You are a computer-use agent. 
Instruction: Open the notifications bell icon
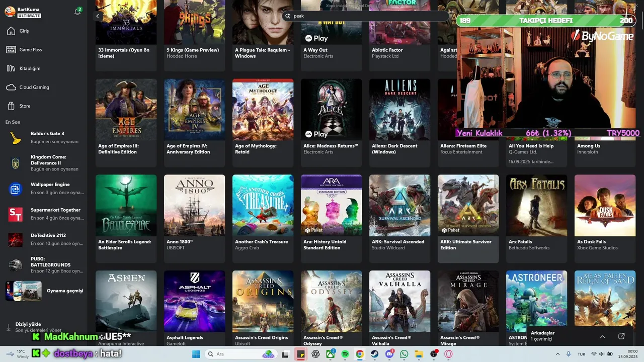click(77, 12)
